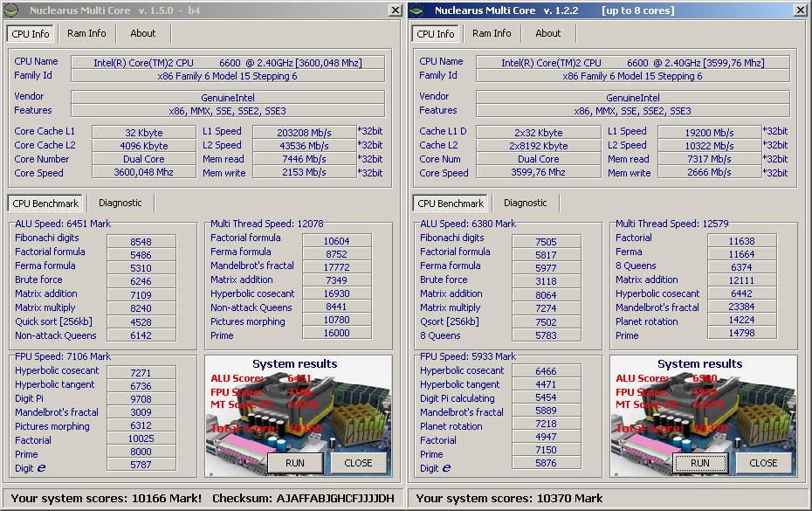Select the Vendor field GenuineIntel in v. 1.2.2 window
Viewport: 812px width, 511px height.
point(633,98)
